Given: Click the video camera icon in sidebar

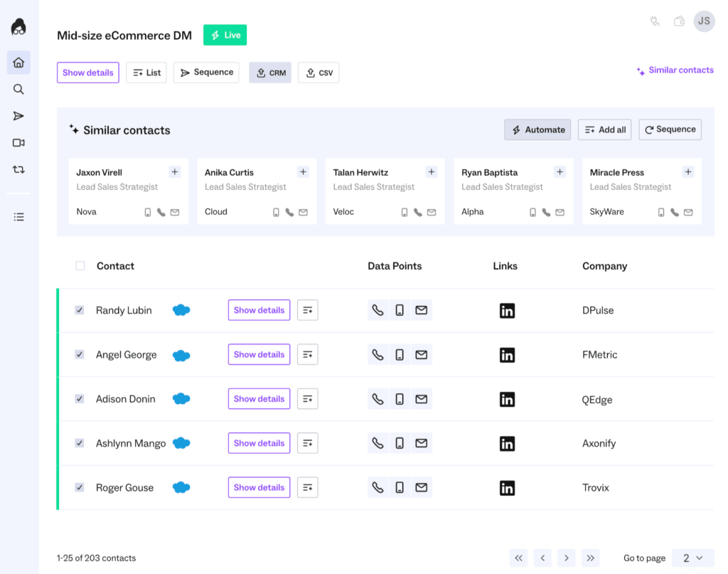Looking at the screenshot, I should coord(18,143).
